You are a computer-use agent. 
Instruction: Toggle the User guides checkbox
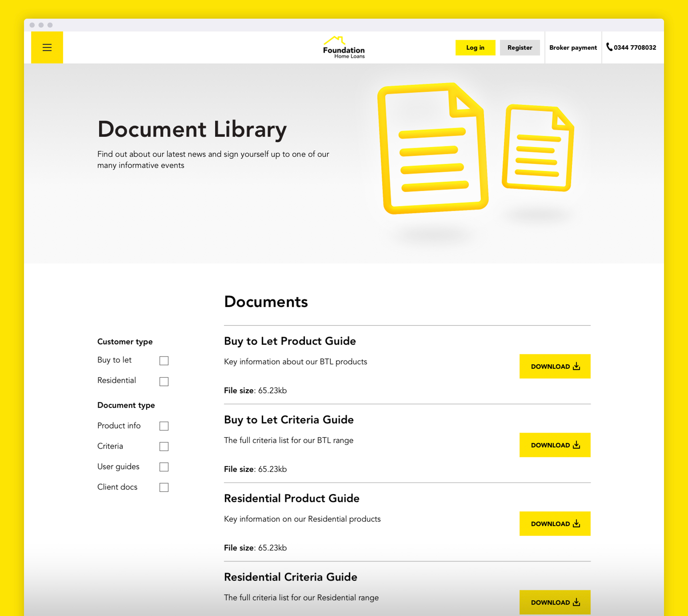coord(164,467)
